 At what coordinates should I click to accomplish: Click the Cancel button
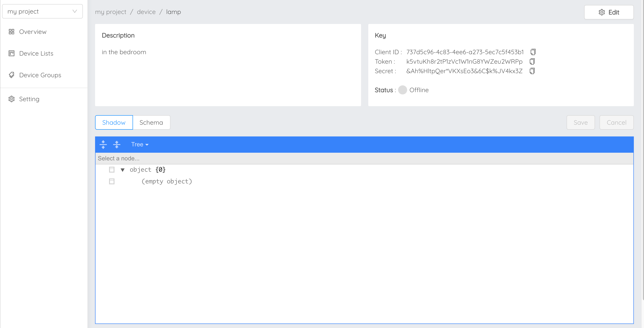coord(616,123)
